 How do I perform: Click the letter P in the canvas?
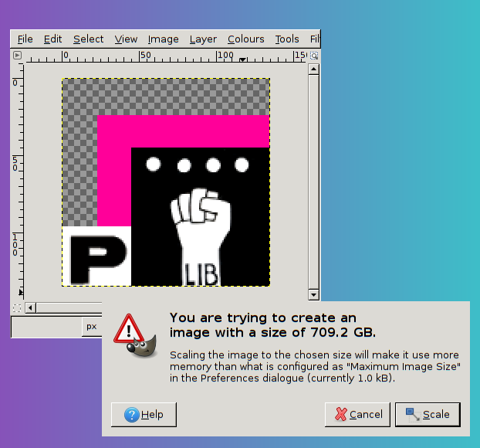click(x=97, y=260)
